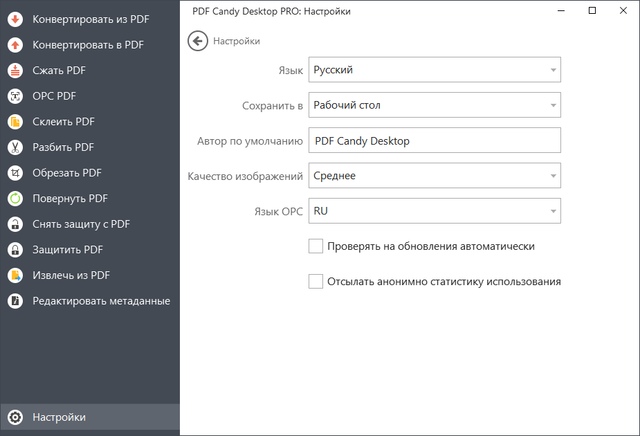The image size is (640, 436).
Task: Click the Rotate PDF icon
Action: click(15, 198)
